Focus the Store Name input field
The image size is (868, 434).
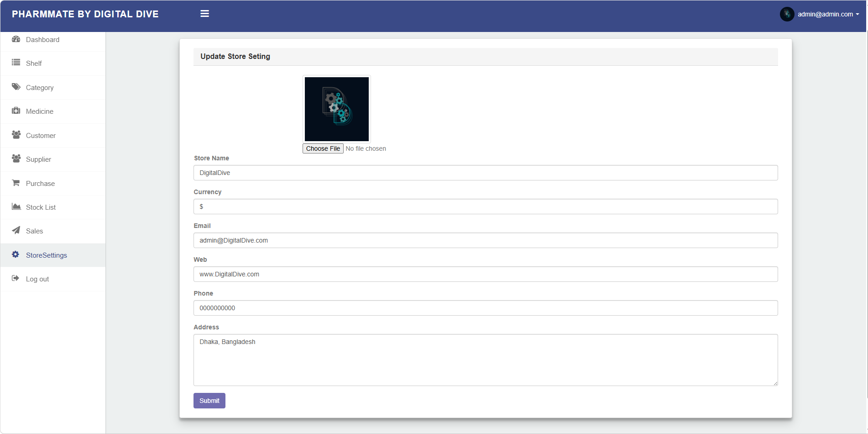[x=486, y=173]
